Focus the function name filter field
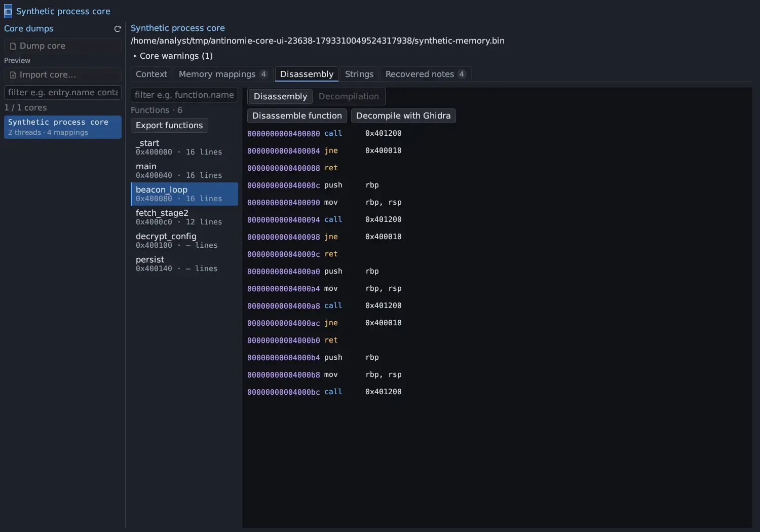Screen dimensions: 760x532 [184, 95]
